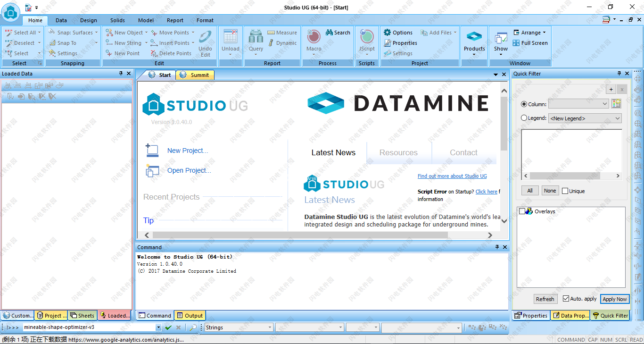The width and height of the screenshot is (644, 344).
Task: Click the Products icon
Action: click(474, 37)
